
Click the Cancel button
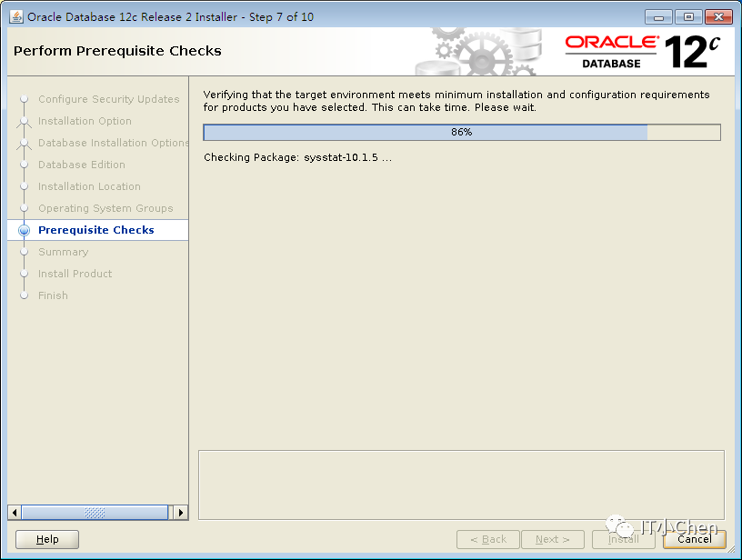point(694,539)
